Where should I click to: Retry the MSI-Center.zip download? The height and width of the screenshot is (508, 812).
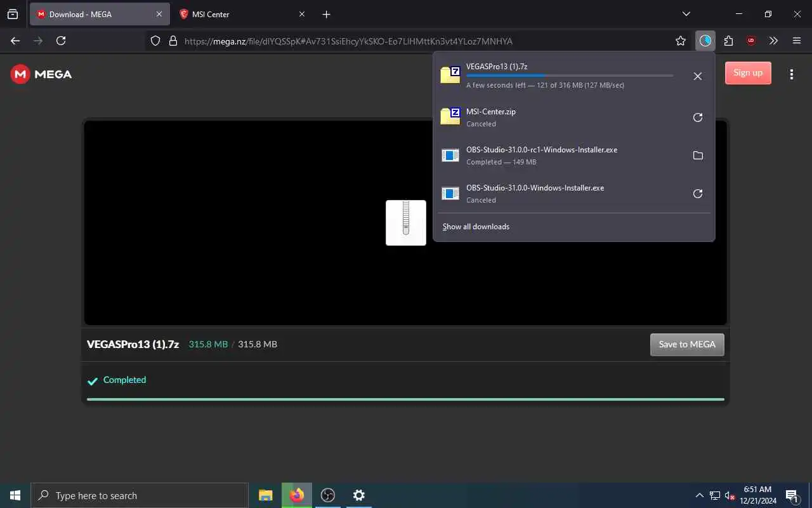[697, 117]
